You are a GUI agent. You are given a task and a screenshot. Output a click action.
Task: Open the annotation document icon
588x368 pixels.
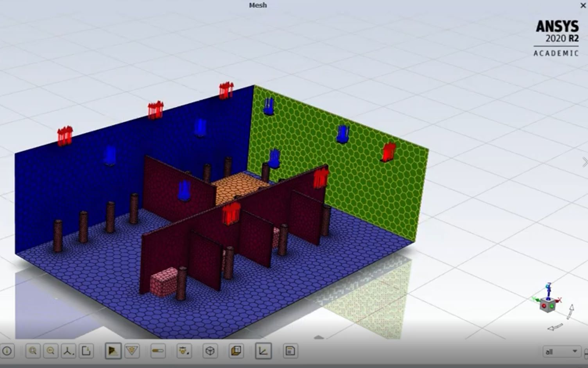click(290, 351)
